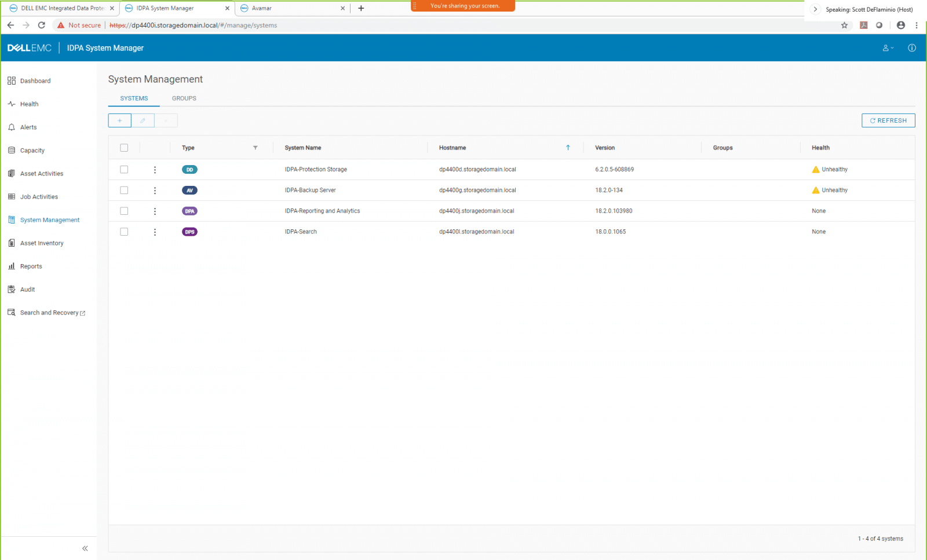Open actions menu for IDPA-Backup Server
The width and height of the screenshot is (927, 560).
click(155, 191)
